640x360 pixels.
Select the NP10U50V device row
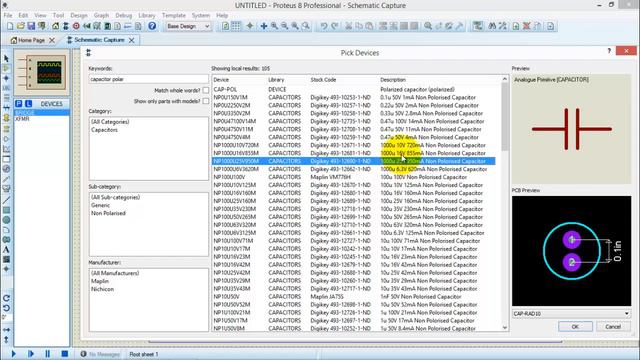(x=353, y=297)
